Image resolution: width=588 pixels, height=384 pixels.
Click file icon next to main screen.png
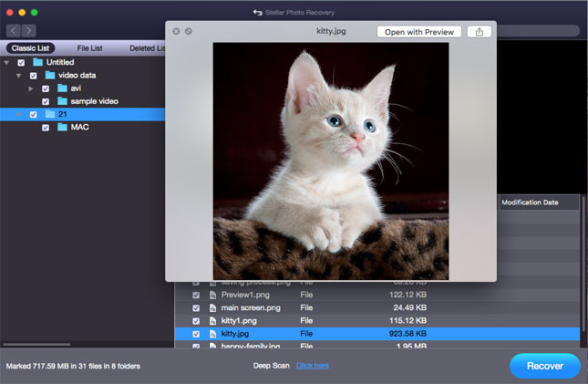point(212,307)
